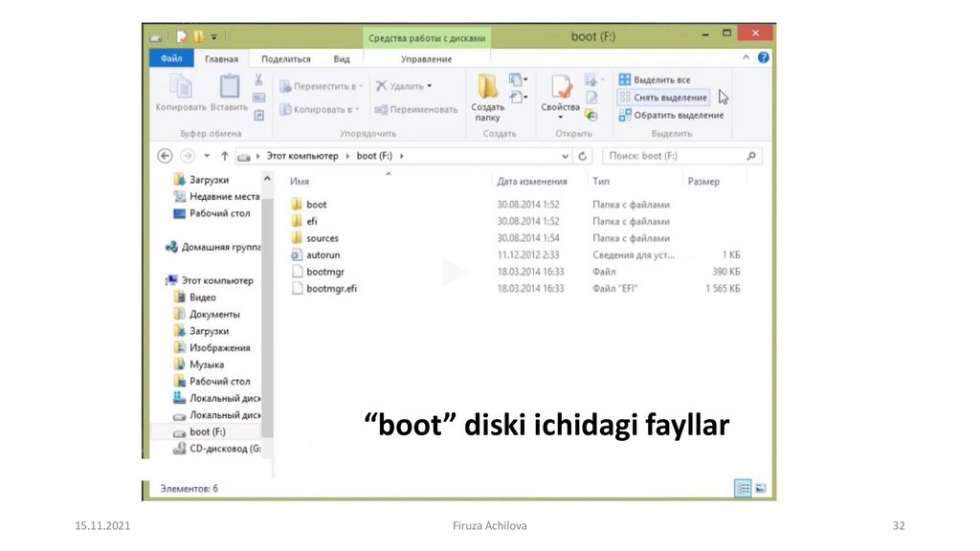980x551 pixels.
Task: Click the CD-дисковод (G:) drive icon
Action: (x=179, y=448)
